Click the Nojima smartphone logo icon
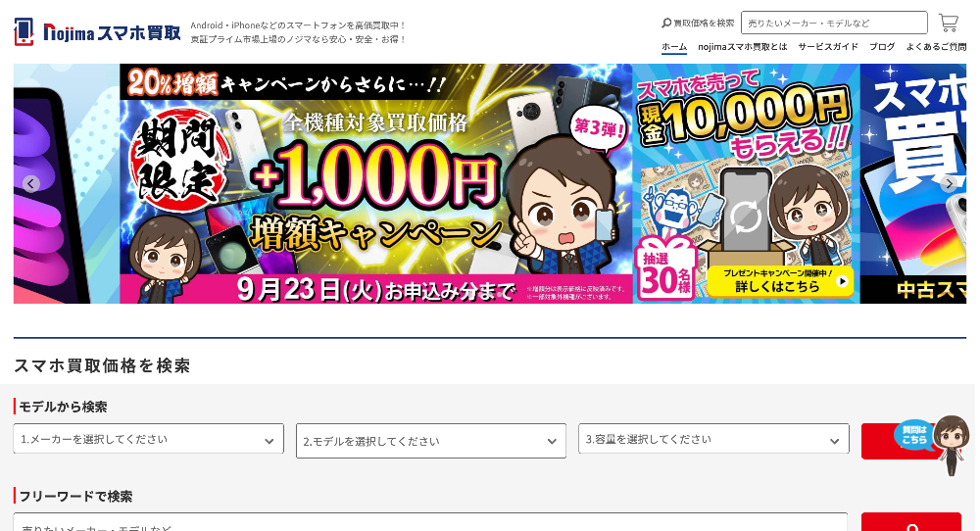Screen dimensions: 980x531 24,31
